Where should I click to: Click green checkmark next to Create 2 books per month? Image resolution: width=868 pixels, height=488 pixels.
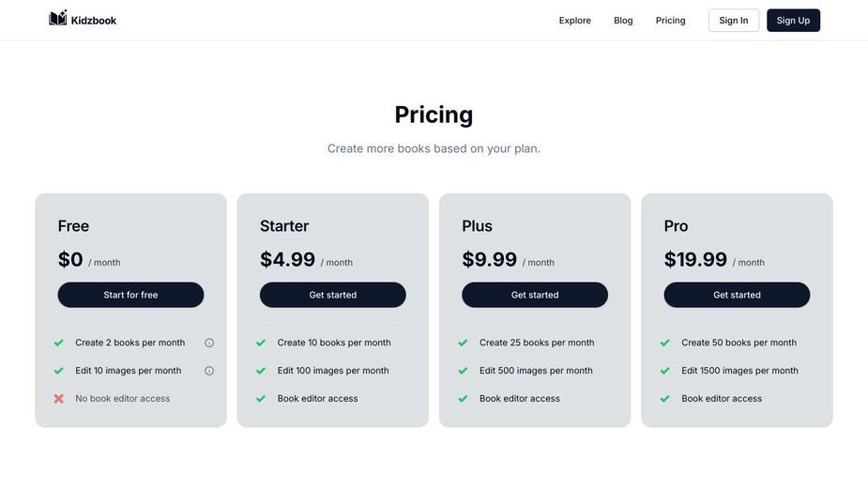tap(59, 343)
